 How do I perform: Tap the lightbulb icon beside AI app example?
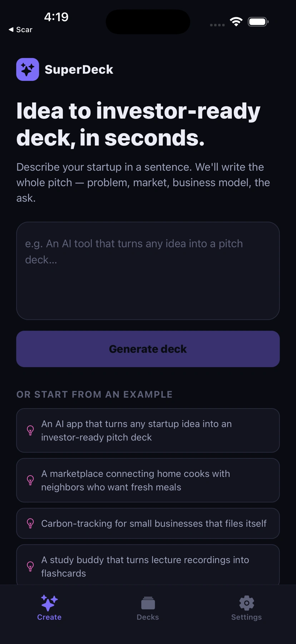[x=30, y=430]
